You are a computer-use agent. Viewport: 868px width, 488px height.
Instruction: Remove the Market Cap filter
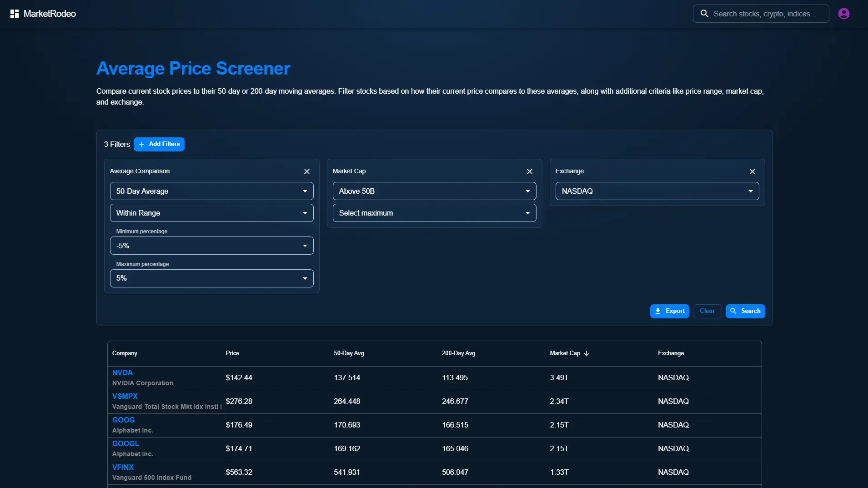click(x=530, y=171)
